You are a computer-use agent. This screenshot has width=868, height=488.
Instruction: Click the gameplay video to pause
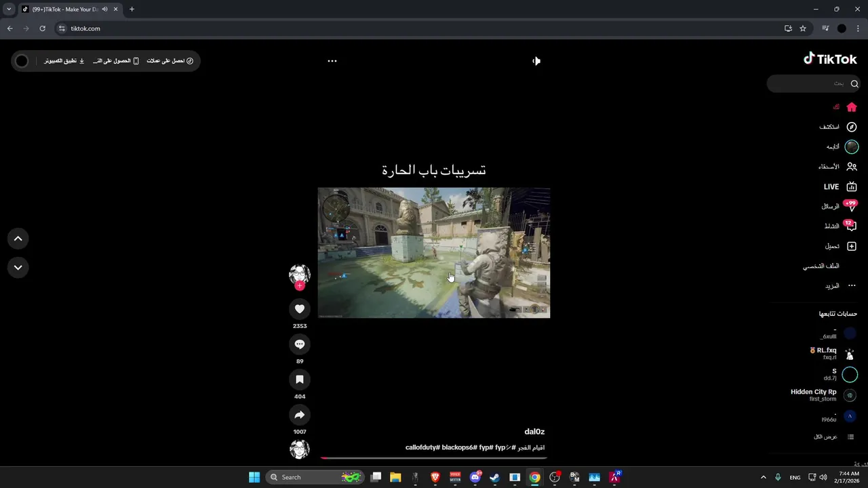[x=434, y=253]
